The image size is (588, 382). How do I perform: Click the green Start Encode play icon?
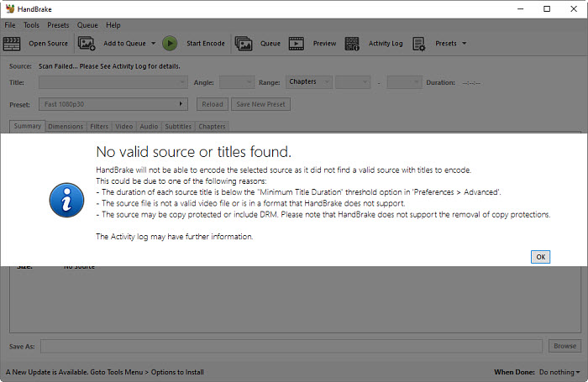click(170, 44)
